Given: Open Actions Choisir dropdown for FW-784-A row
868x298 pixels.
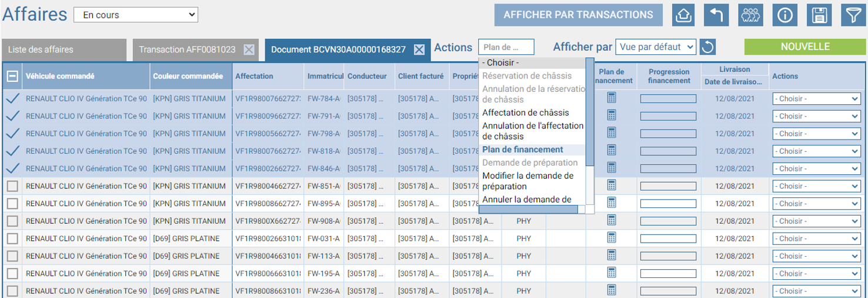Looking at the screenshot, I should point(816,99).
